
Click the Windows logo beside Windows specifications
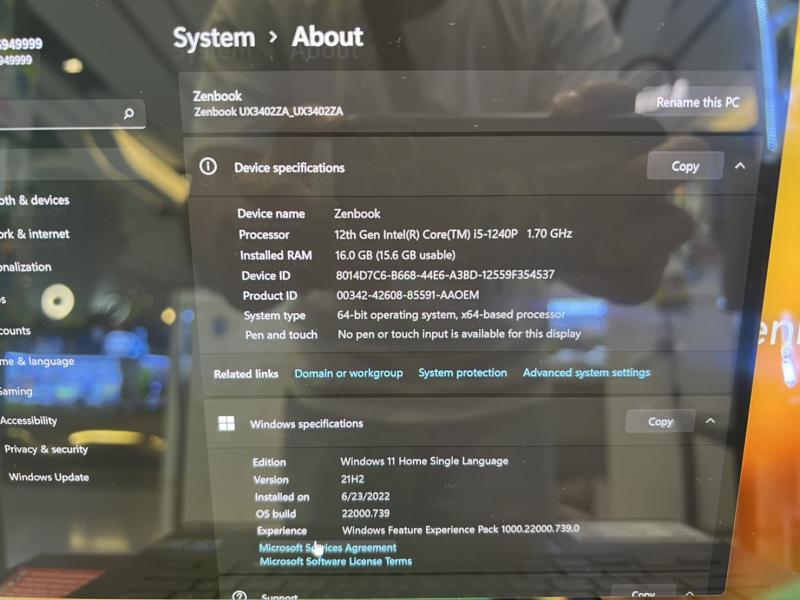[x=226, y=423]
